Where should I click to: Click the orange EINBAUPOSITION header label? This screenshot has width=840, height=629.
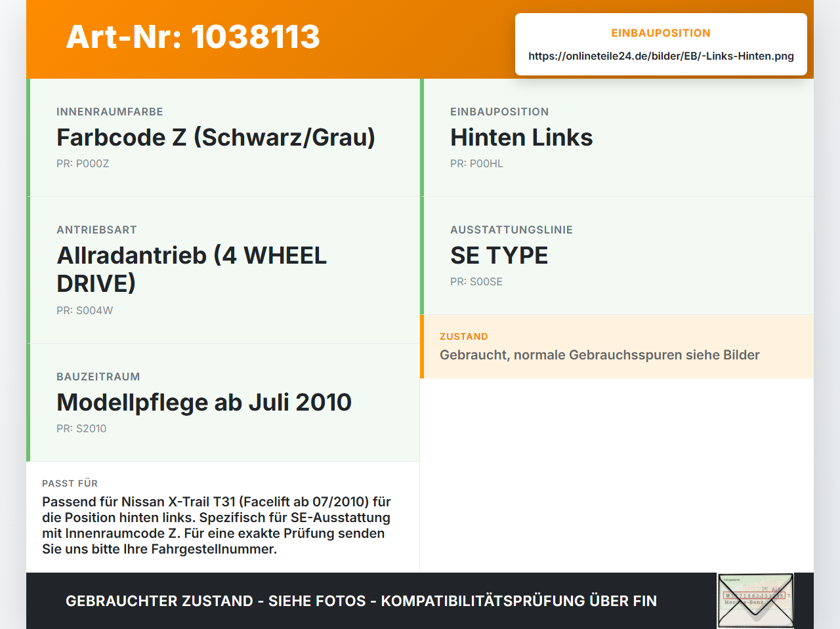(661, 33)
